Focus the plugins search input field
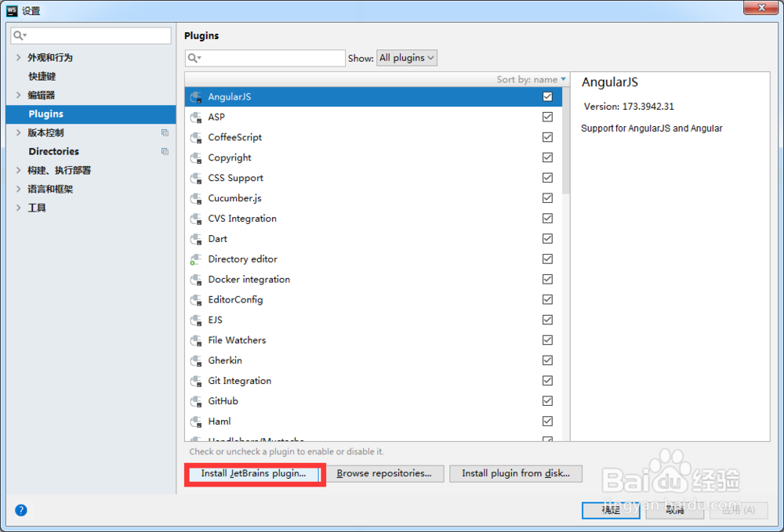784x532 pixels. pos(265,58)
